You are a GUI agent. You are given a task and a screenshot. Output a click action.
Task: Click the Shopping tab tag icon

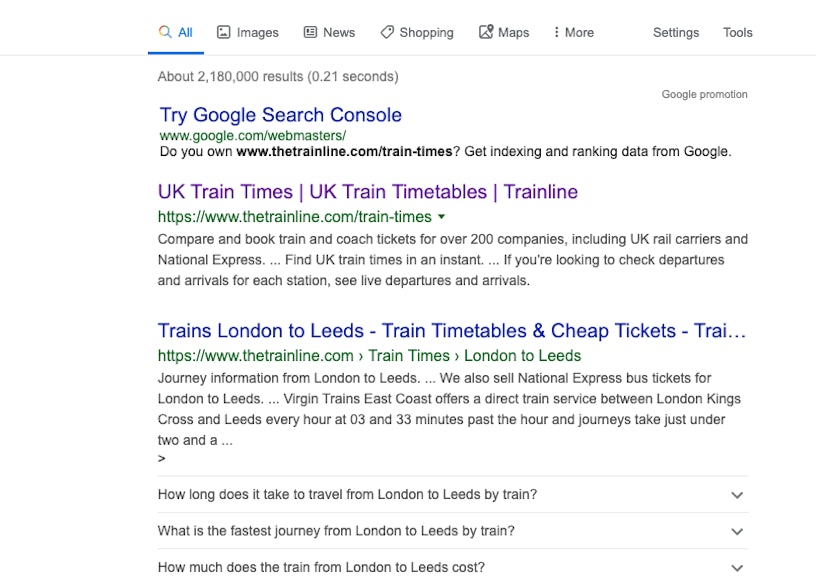pyautogui.click(x=387, y=32)
